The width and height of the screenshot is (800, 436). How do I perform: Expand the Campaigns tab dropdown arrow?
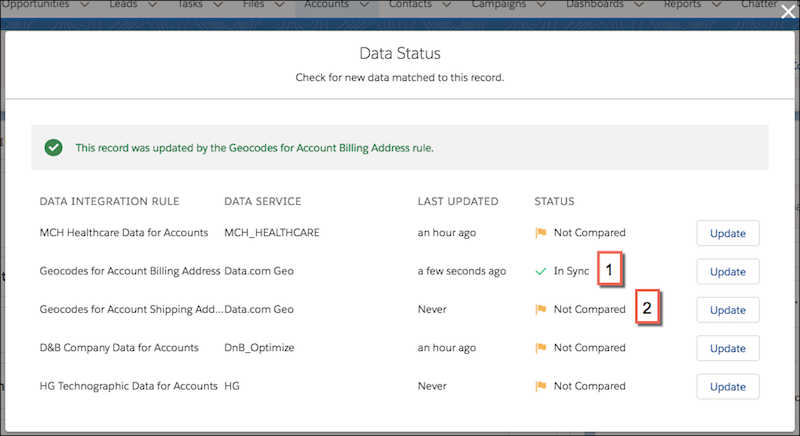click(x=541, y=5)
